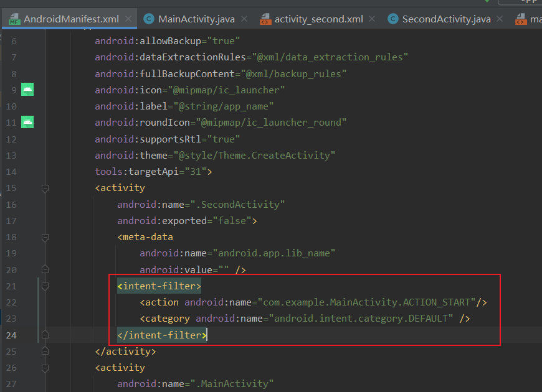Screen dimensions: 542x392
Task: Close the MainActivity.java tab
Action: pos(243,19)
